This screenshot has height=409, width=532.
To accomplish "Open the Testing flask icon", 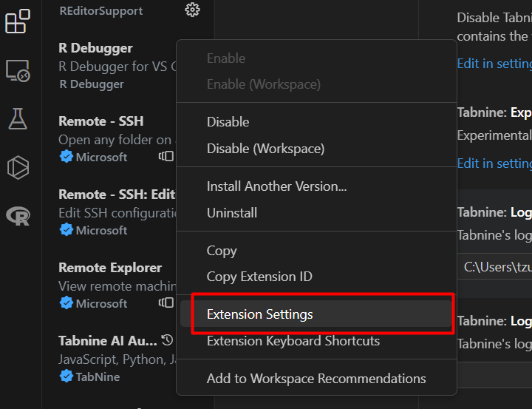I will click(18, 119).
